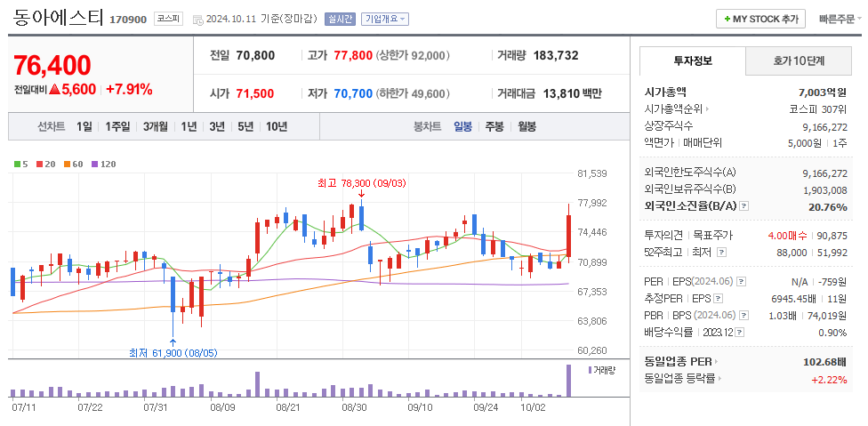Click the stock code 170900
This screenshot has height=426, width=868.
tap(128, 20)
